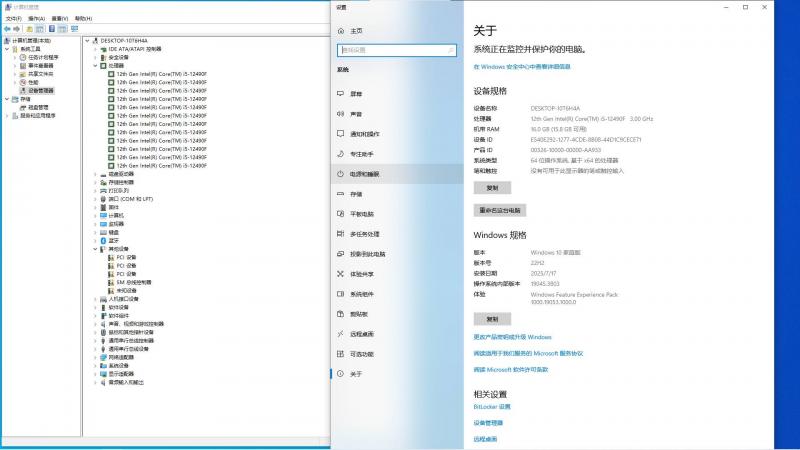The height and width of the screenshot is (450, 800).
Task: Click the moon icon beside 专注助手
Action: [341, 154]
